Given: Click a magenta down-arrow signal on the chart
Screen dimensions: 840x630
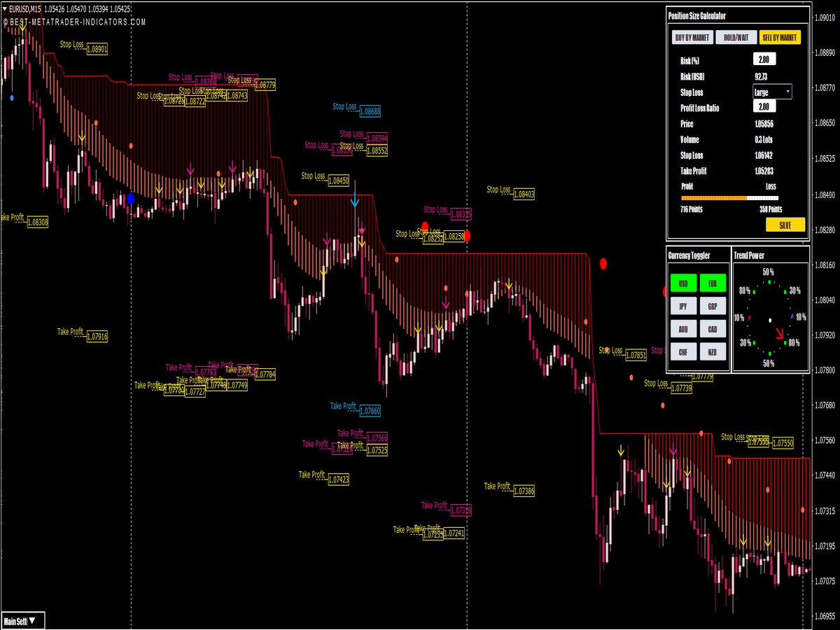Looking at the screenshot, I should (231, 168).
